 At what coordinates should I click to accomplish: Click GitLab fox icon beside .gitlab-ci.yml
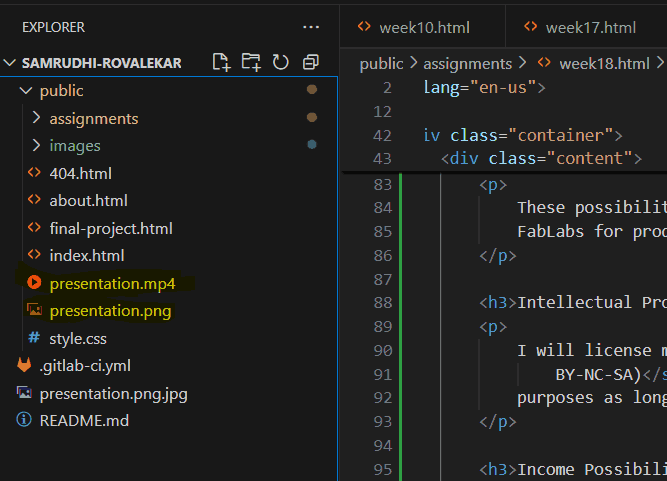[24, 365]
